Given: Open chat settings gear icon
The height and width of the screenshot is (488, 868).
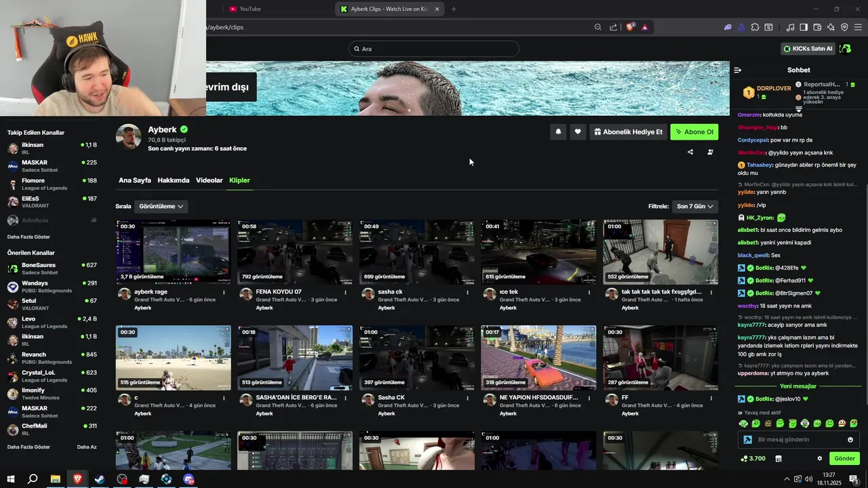Looking at the screenshot, I should [x=819, y=459].
